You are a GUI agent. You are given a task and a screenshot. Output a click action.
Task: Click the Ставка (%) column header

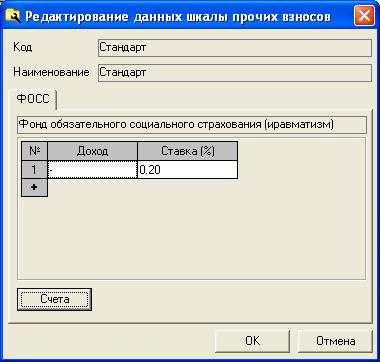coord(188,151)
